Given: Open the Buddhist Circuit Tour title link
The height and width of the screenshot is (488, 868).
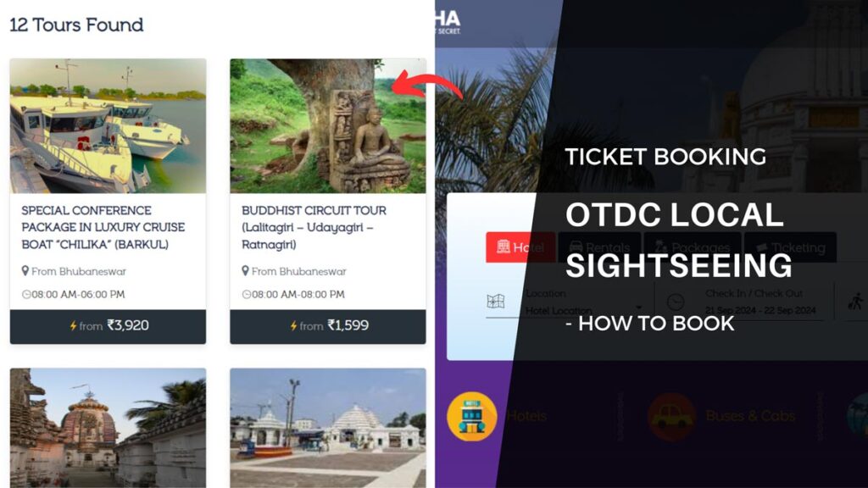Looking at the screenshot, I should pos(314,227).
